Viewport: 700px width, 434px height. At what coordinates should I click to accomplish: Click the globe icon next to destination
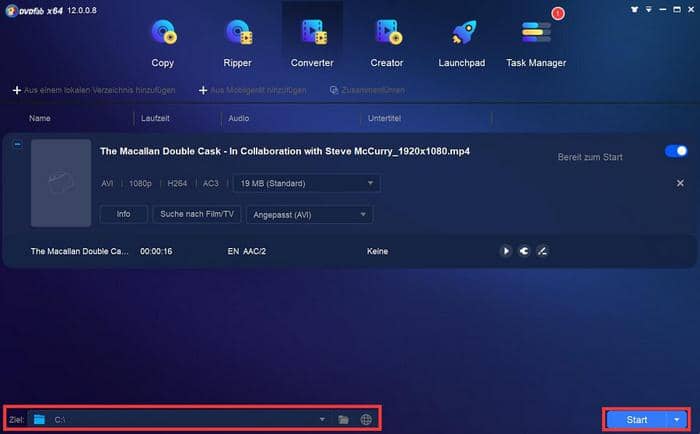pos(366,419)
